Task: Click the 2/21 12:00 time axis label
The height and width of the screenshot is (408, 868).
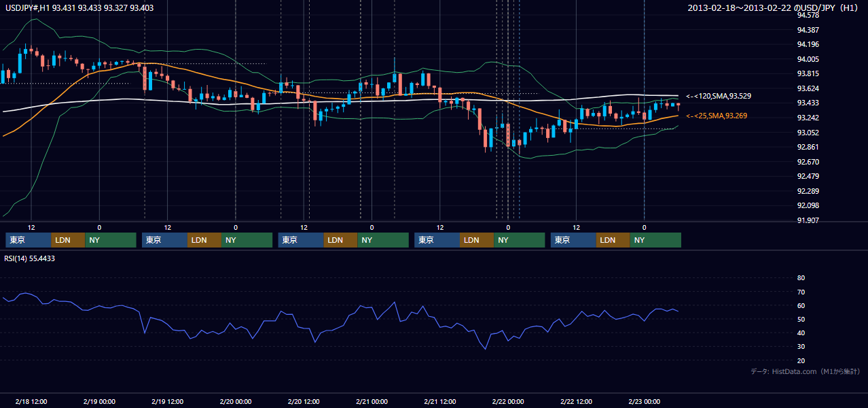Action: click(440, 401)
